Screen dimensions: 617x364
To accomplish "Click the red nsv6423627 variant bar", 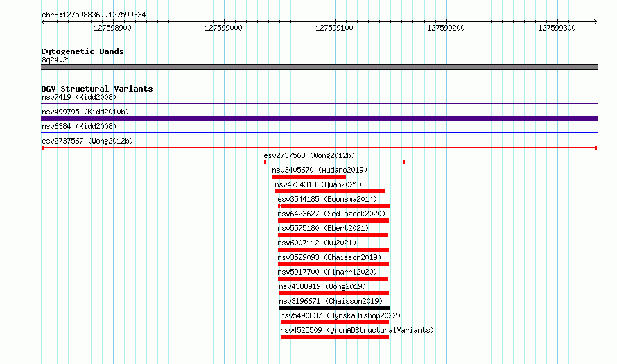I will pos(333,220).
